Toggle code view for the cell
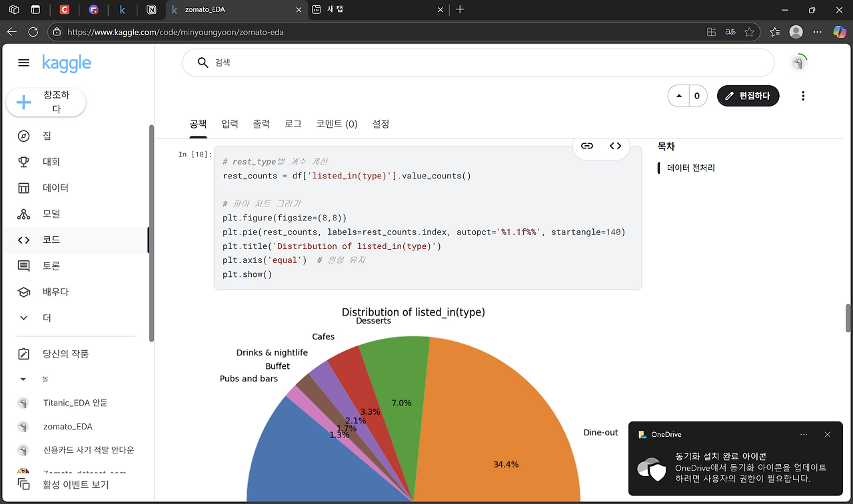The width and height of the screenshot is (853, 504). click(615, 146)
